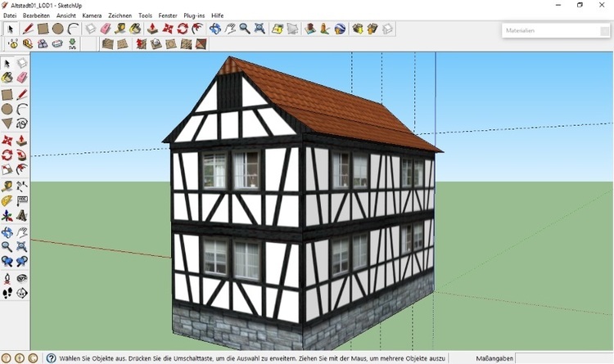Select Sandbox From Contours tool
Viewport: 614px width, 364px height.
coord(108,44)
